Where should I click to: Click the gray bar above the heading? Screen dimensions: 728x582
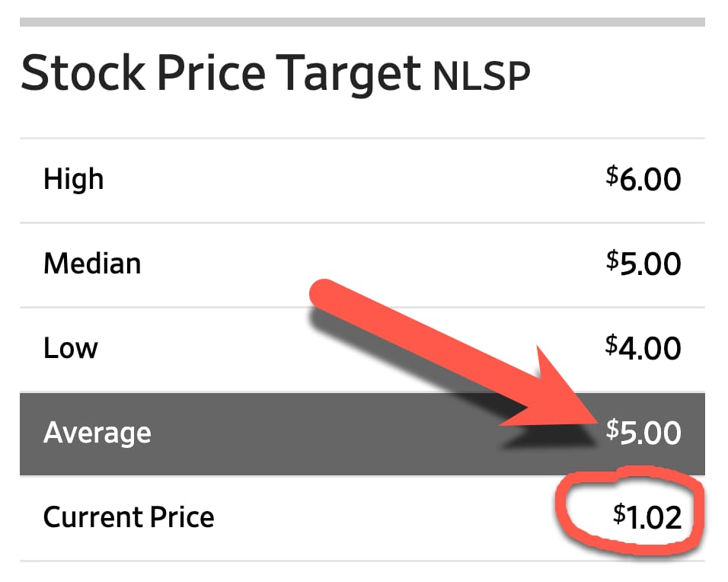(x=362, y=22)
